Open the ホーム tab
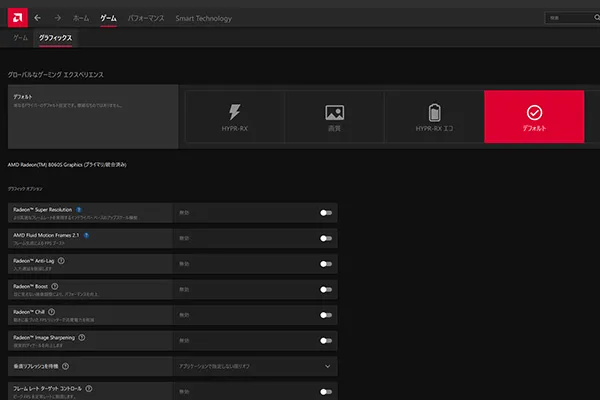 82,18
